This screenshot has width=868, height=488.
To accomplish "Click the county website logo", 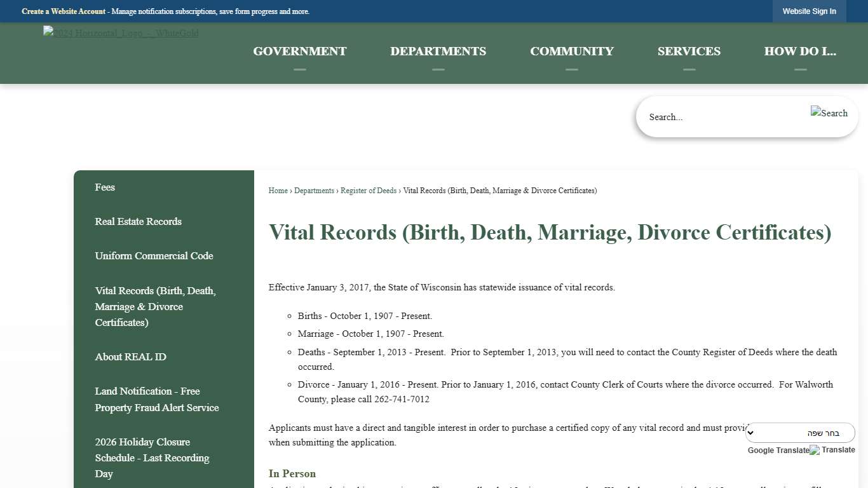I will click(x=120, y=33).
